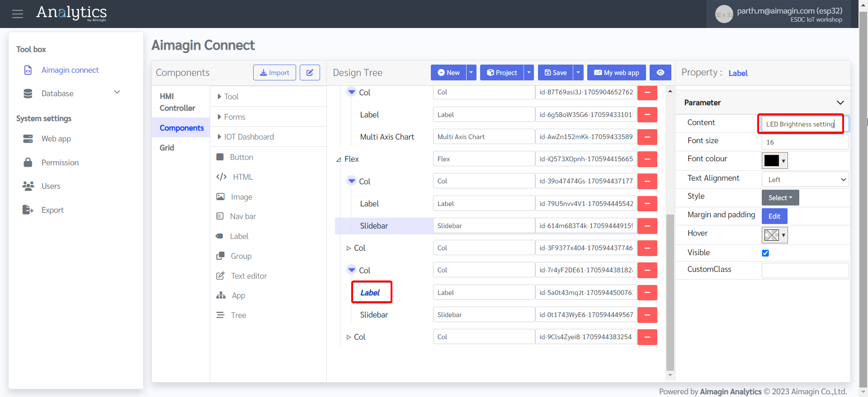
Task: Click the New button
Action: point(448,73)
